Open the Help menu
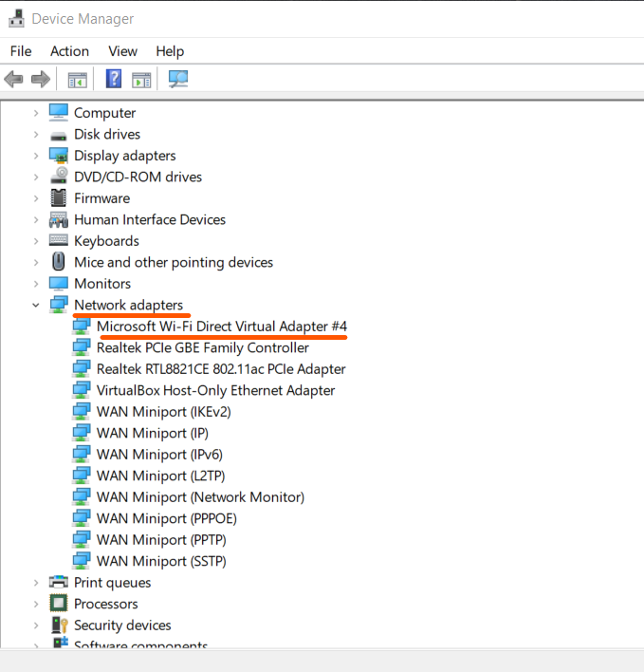644x672 pixels. pyautogui.click(x=170, y=51)
